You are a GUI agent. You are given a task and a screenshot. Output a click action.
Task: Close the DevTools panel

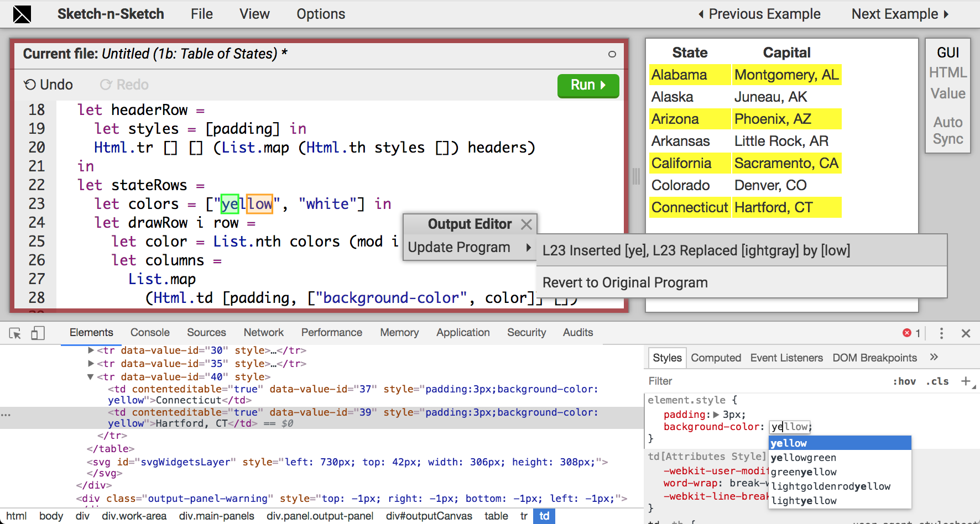point(966,333)
